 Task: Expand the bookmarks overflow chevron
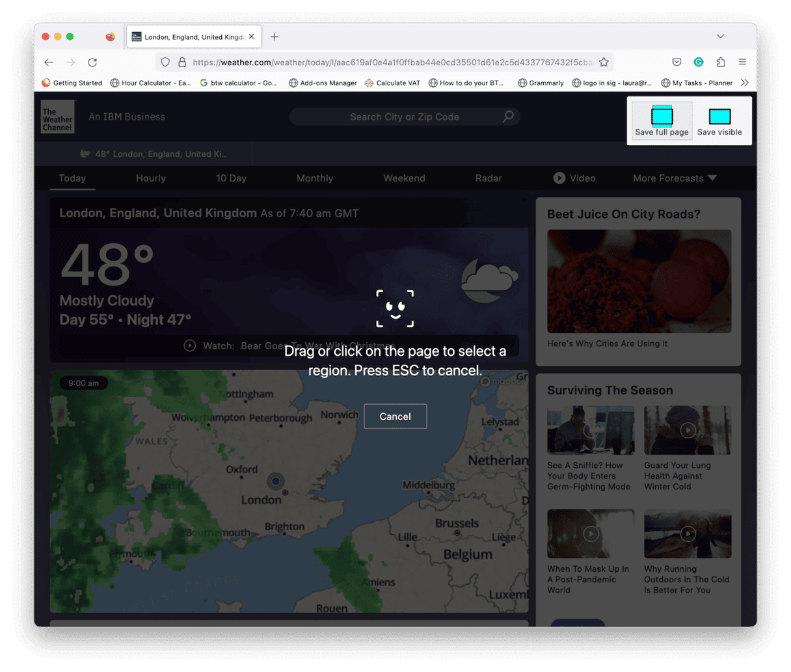pyautogui.click(x=744, y=83)
